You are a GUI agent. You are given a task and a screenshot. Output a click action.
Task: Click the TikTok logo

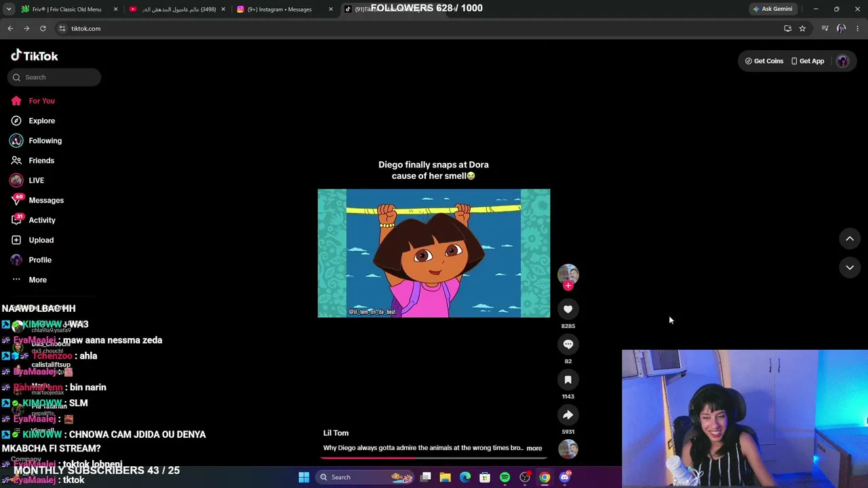pos(35,56)
